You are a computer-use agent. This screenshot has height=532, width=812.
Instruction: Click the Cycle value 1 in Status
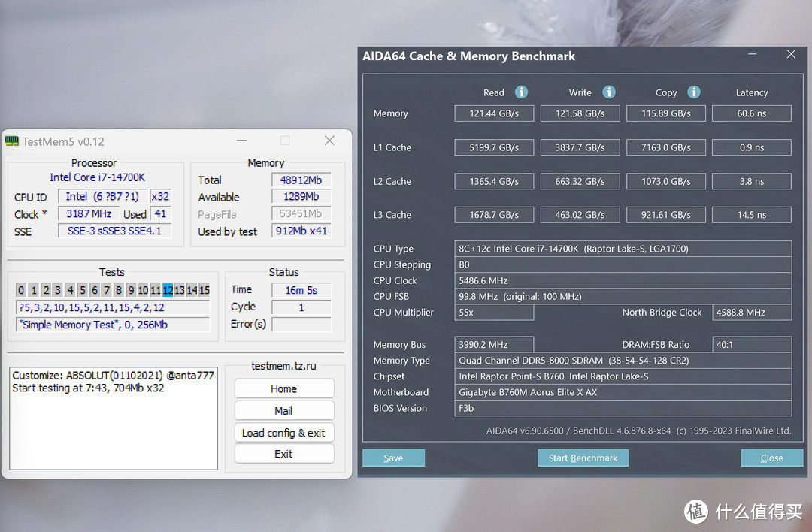pos(301,307)
